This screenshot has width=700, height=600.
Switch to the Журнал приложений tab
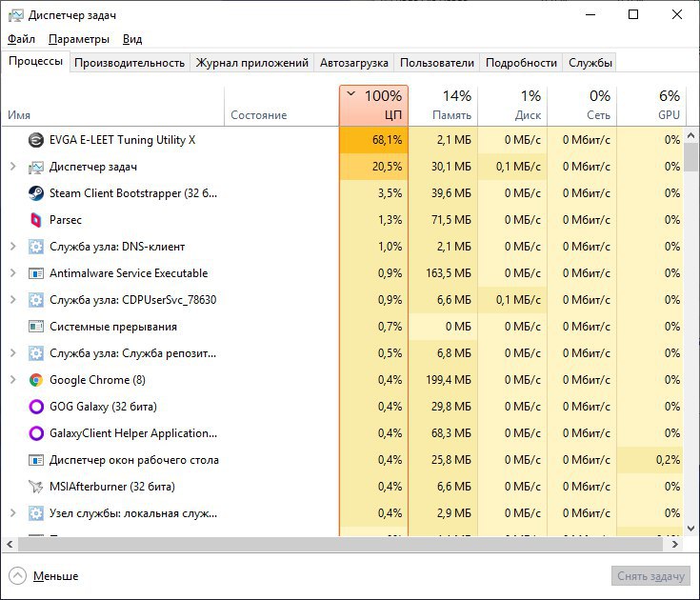(x=251, y=63)
